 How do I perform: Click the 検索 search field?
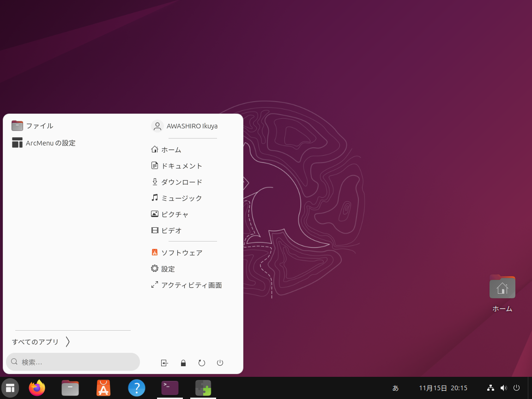pyautogui.click(x=73, y=362)
